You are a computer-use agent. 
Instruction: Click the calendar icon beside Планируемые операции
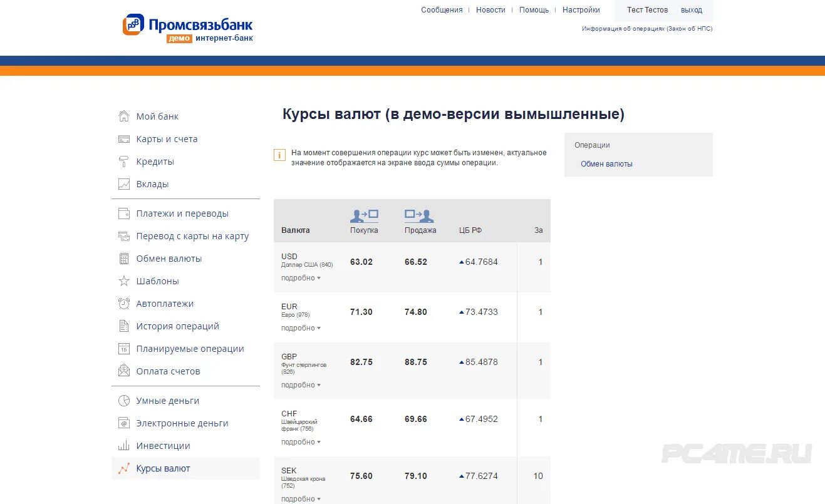tap(124, 349)
